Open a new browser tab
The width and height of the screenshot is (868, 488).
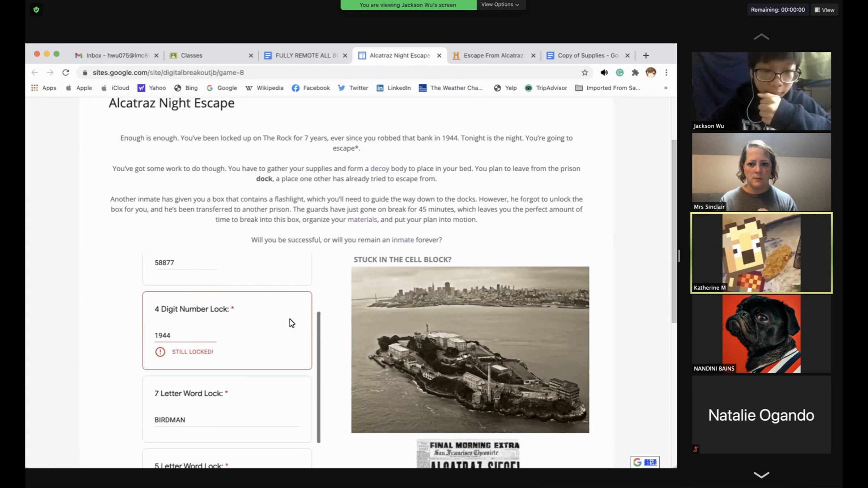click(x=646, y=55)
